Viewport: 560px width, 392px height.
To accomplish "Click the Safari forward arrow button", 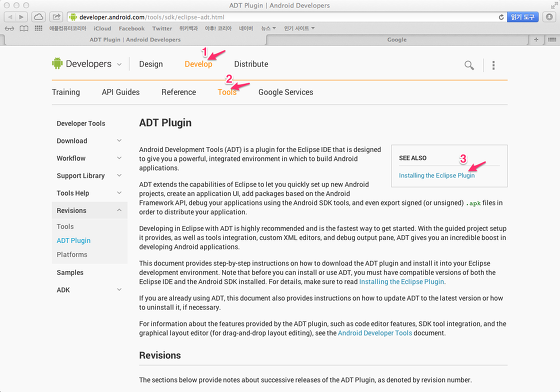I will [x=21, y=17].
